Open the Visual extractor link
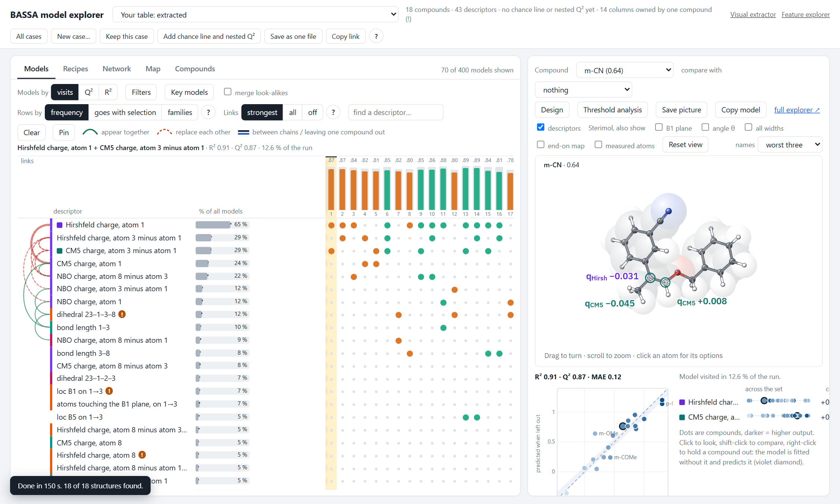The width and height of the screenshot is (840, 504). [x=753, y=15]
